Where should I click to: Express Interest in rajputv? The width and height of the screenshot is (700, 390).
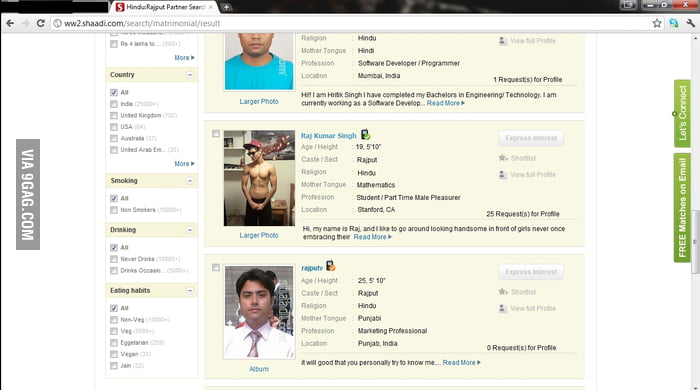click(x=531, y=272)
